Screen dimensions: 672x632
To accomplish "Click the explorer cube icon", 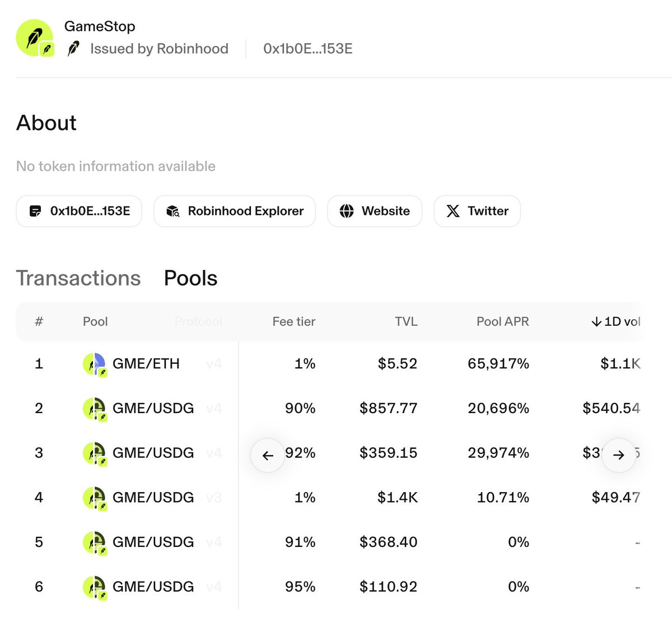I will tap(173, 211).
